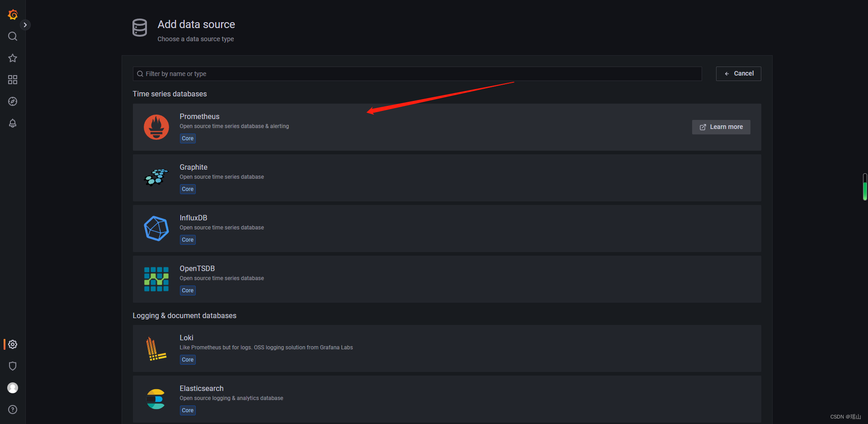
Task: Click the Filter by name or type field
Action: pos(417,74)
